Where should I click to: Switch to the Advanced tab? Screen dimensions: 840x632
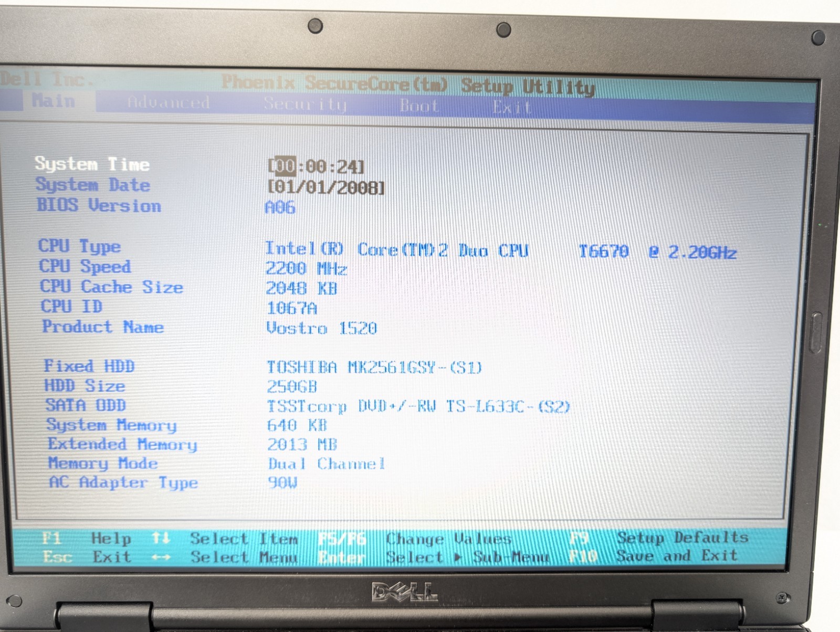[x=169, y=102]
